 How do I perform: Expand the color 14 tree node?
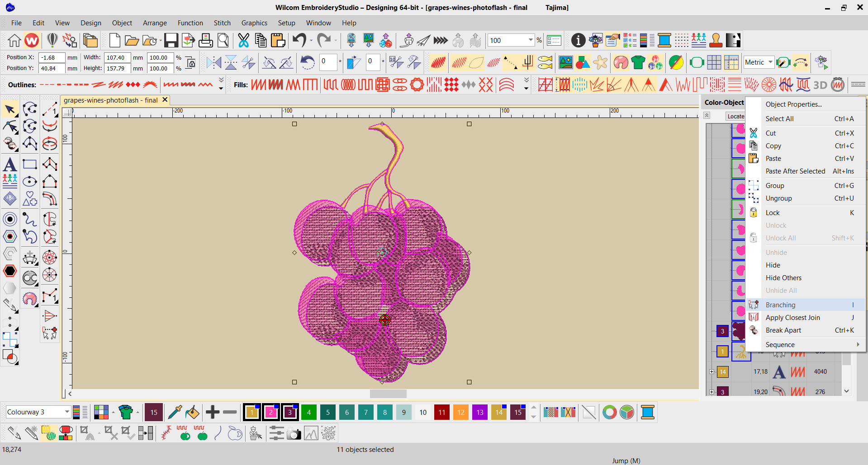pos(711,372)
